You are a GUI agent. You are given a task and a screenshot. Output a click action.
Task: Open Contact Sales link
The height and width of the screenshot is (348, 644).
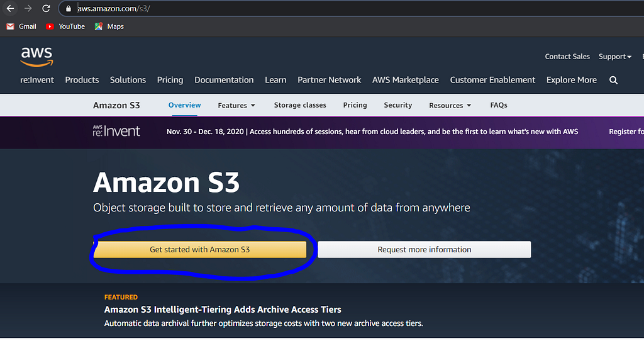[567, 56]
